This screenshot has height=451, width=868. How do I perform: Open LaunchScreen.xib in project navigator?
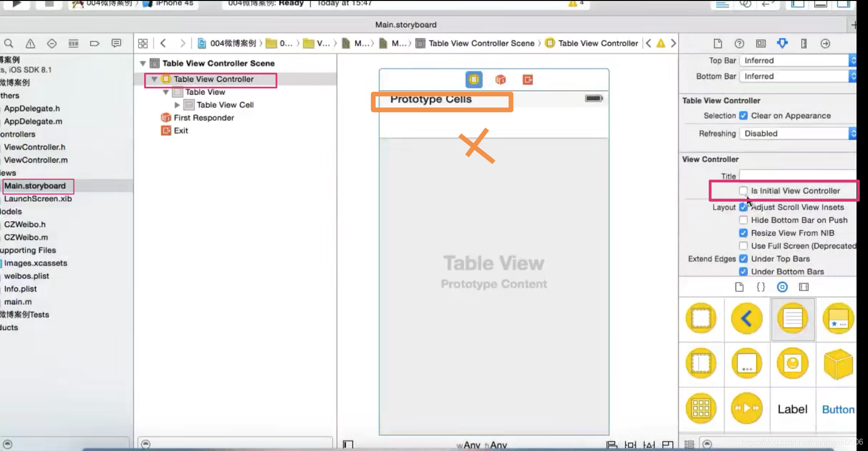pos(38,199)
